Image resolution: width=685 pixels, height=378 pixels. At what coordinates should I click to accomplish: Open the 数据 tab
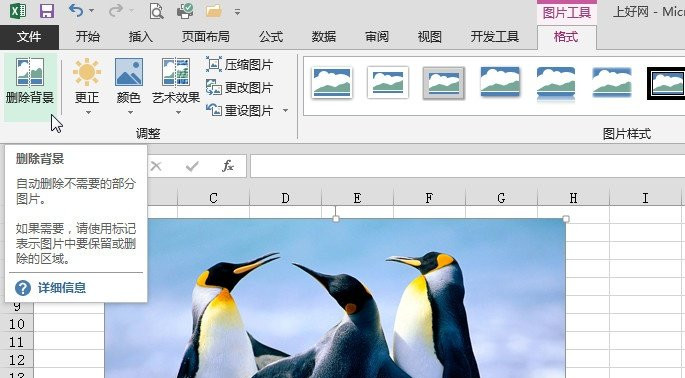click(324, 37)
